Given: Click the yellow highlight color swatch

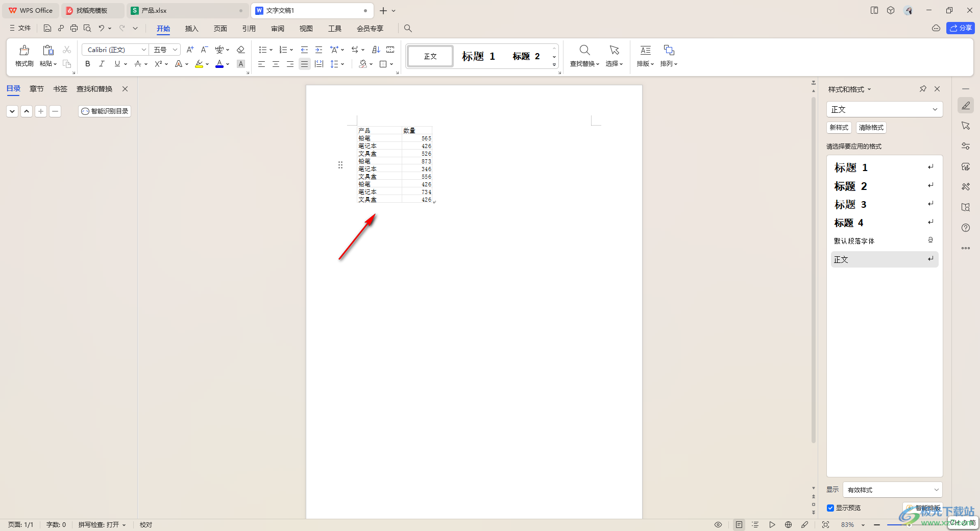Looking at the screenshot, I should (x=199, y=64).
